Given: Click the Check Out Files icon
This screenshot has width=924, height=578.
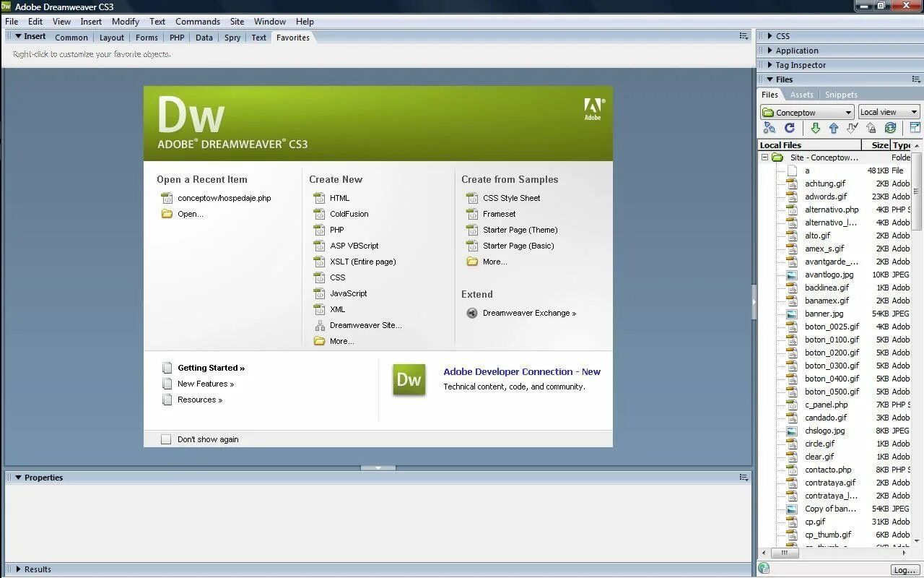Looking at the screenshot, I should tap(853, 128).
